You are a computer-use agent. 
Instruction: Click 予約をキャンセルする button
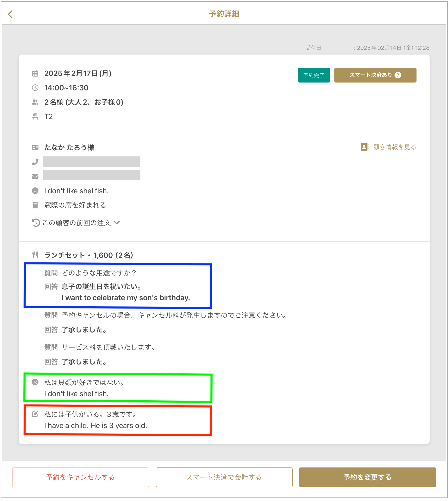[x=80, y=477]
